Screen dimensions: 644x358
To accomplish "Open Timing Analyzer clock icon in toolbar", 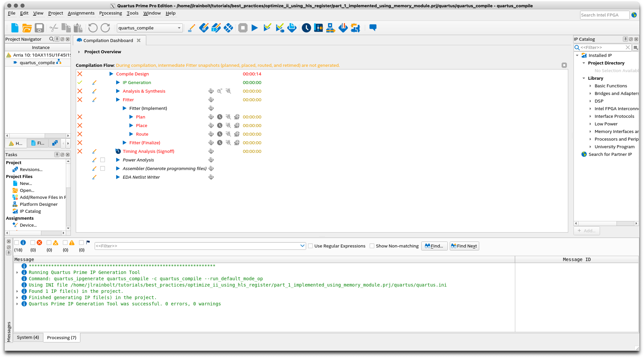I will 306,28.
